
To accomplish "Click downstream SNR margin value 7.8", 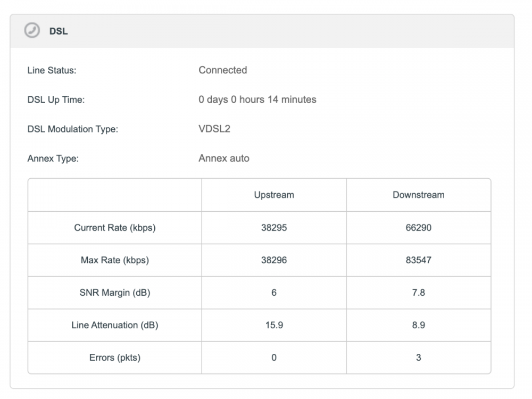I will 418,293.
